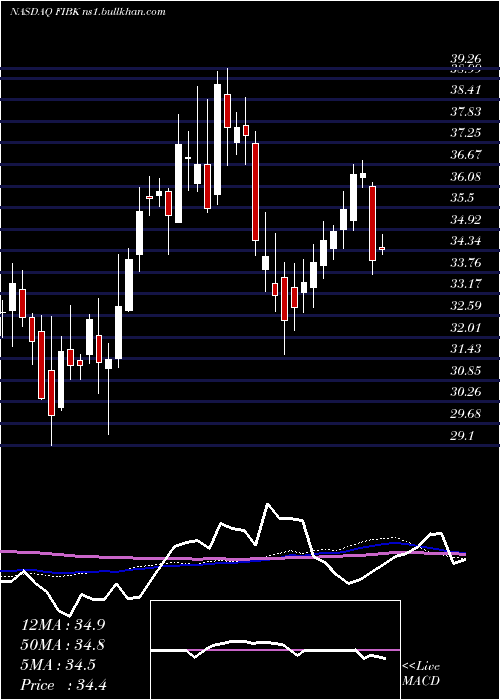Select the 39.26 price label
This screenshot has width=500, height=700.
point(465,59)
